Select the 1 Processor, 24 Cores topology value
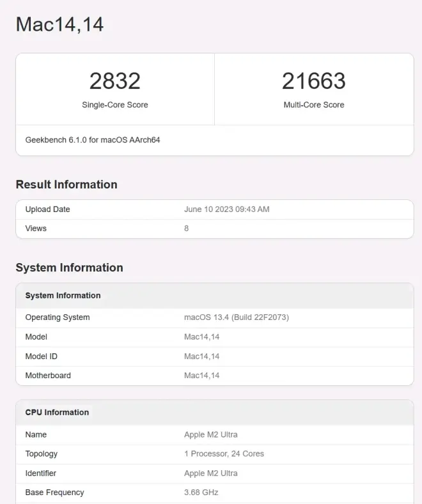Image resolution: width=422 pixels, height=504 pixels. tap(224, 454)
